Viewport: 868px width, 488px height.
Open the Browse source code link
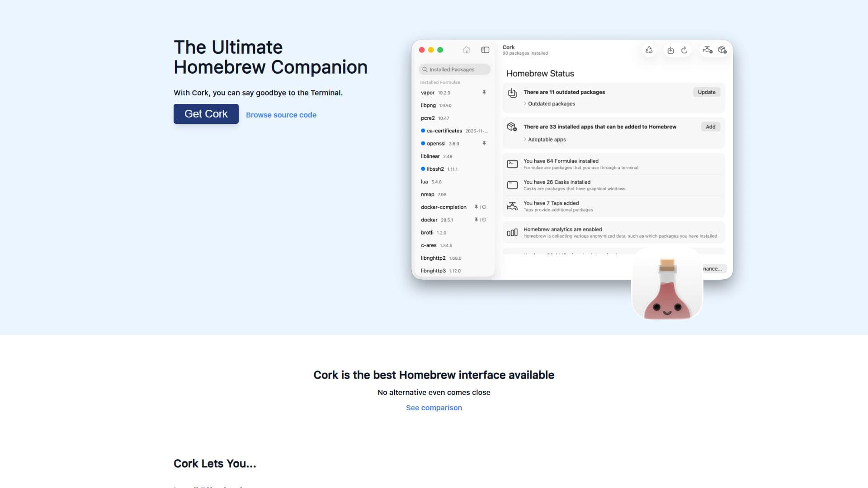[x=281, y=115]
